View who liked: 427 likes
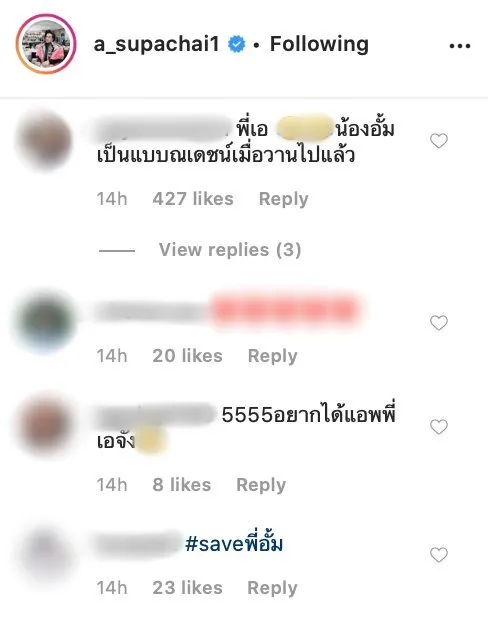This screenshot has height=626, width=488. pyautogui.click(x=193, y=199)
